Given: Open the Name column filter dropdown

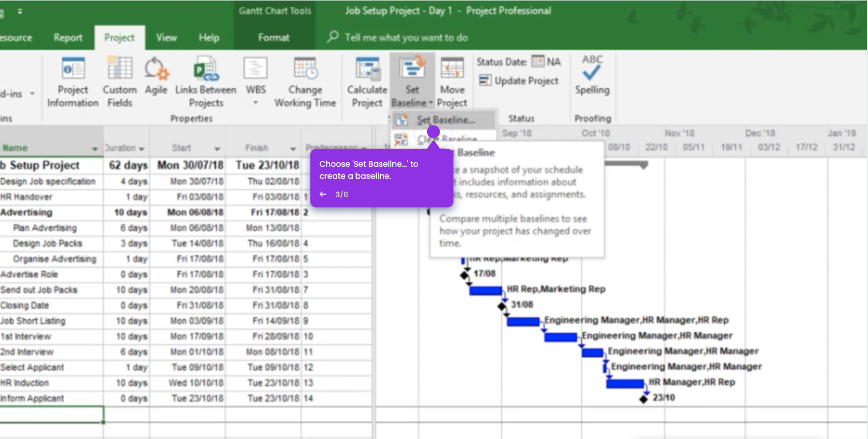Looking at the screenshot, I should (95, 148).
